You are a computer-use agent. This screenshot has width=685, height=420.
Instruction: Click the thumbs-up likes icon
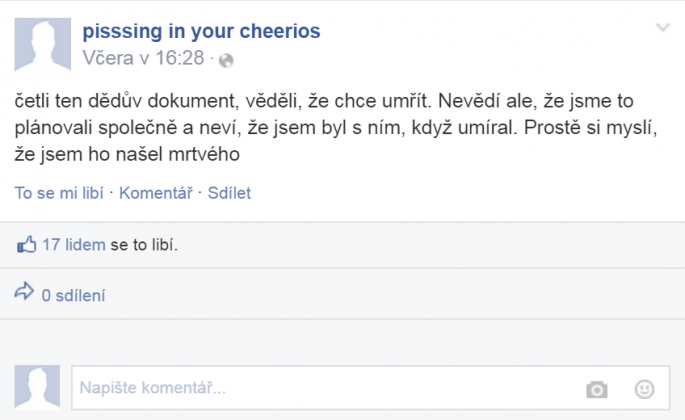[x=26, y=244]
